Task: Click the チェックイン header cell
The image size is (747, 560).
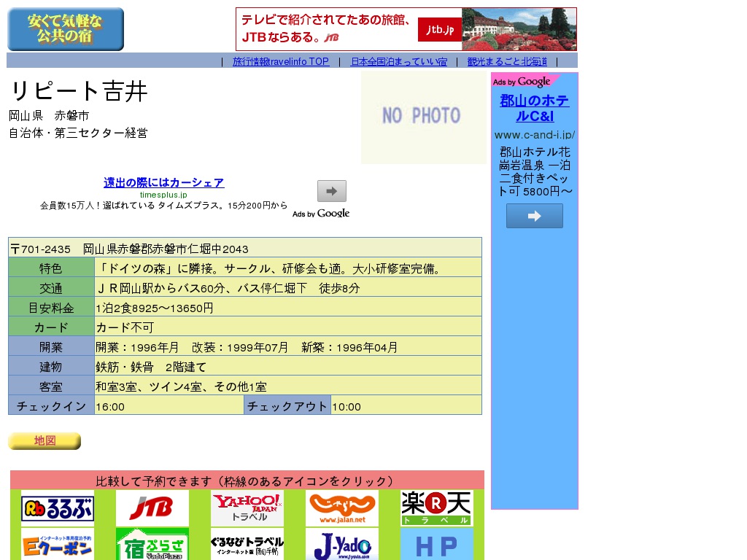Action: click(52, 405)
